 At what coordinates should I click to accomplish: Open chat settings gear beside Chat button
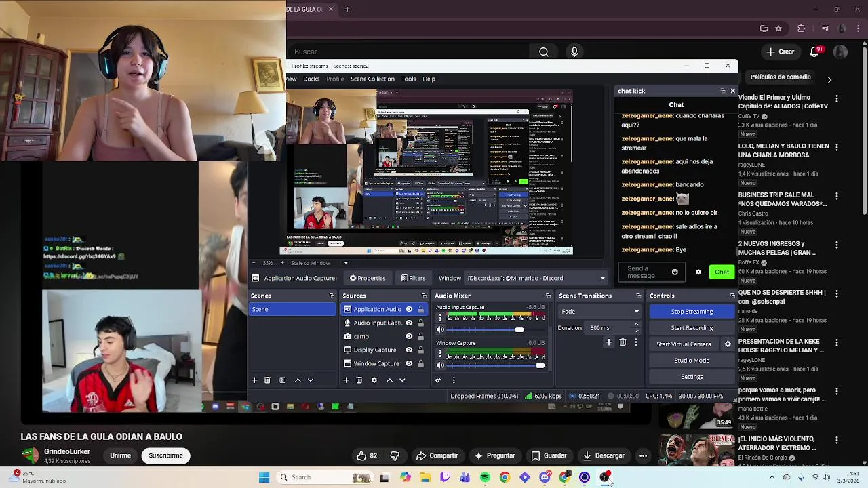[x=698, y=272]
